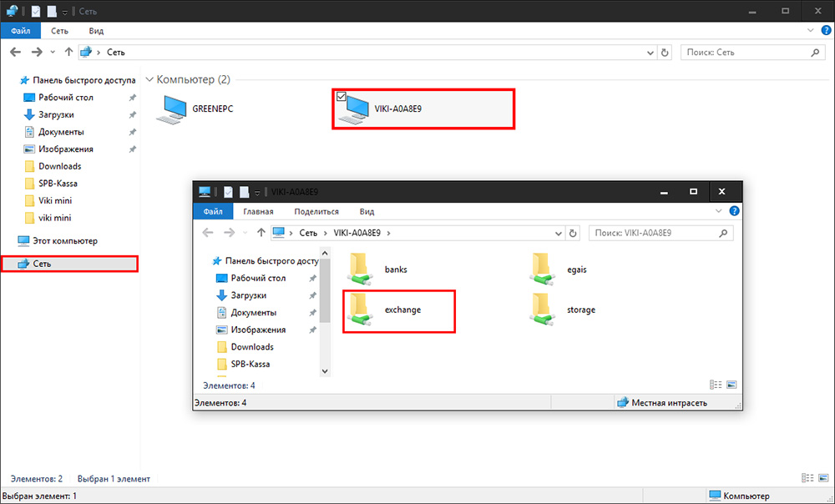The height and width of the screenshot is (504, 835).
Task: Expand the chevron after VIKI-A0A8E9 breadcrumb
Action: click(x=389, y=233)
